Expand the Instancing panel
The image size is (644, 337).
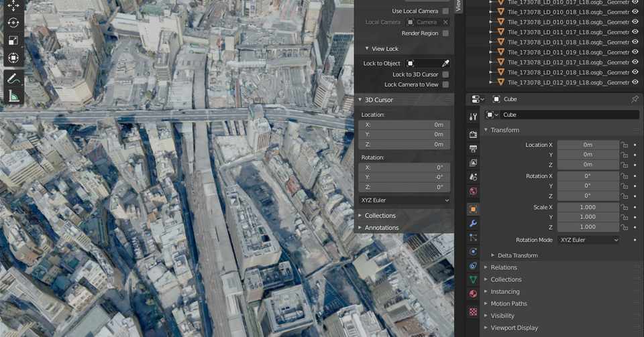click(x=486, y=291)
